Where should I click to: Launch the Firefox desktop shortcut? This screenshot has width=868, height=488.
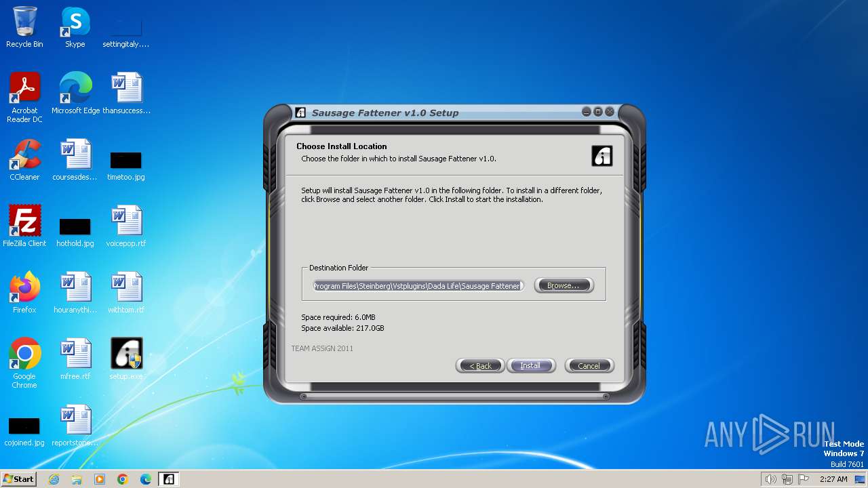click(24, 293)
